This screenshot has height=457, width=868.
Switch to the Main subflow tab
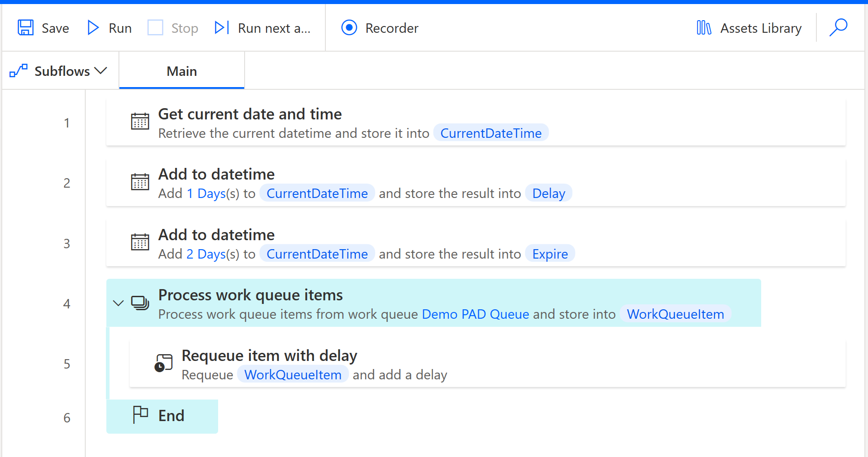[x=181, y=70]
